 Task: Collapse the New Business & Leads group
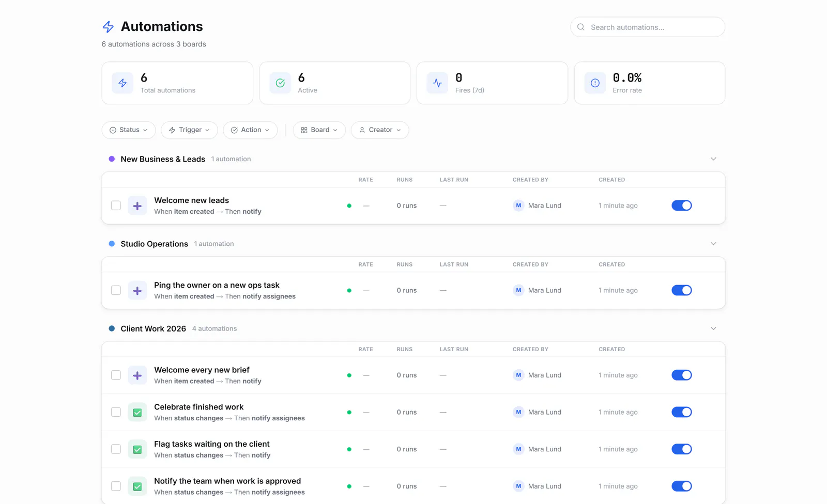[x=713, y=159]
